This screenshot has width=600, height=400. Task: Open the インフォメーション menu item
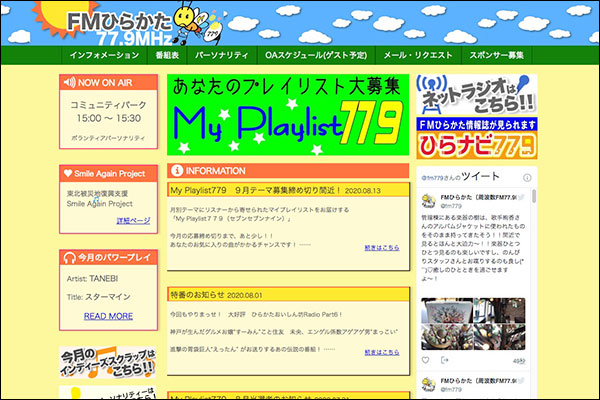(104, 57)
